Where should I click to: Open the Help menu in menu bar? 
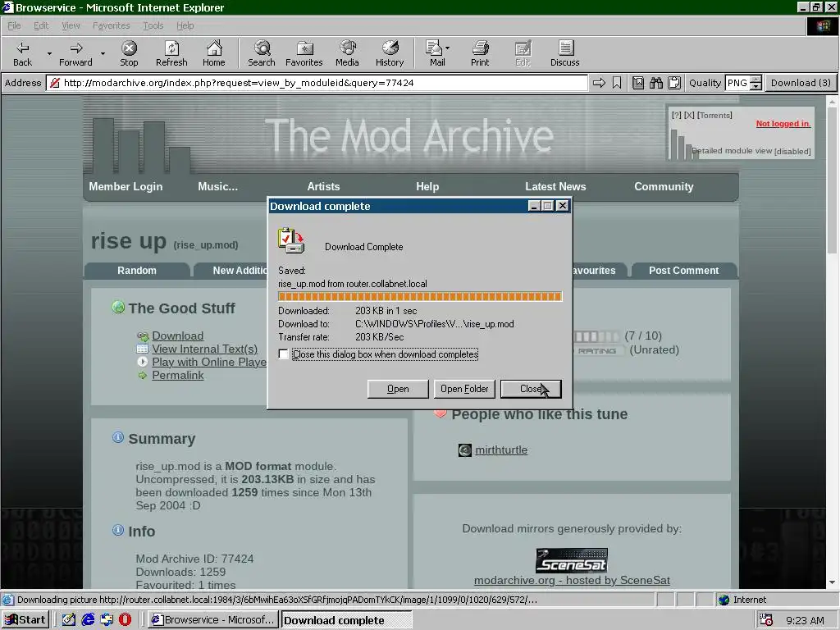coord(185,25)
